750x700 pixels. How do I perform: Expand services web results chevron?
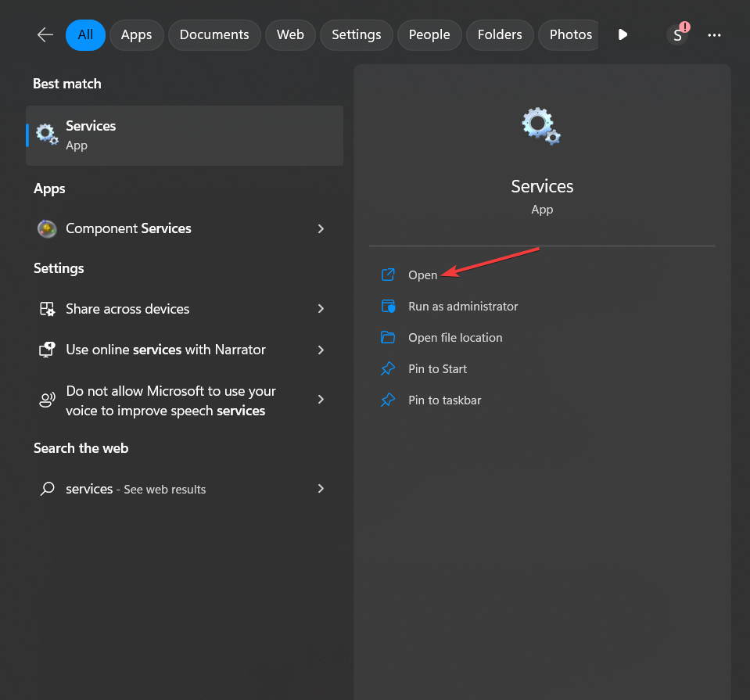point(321,489)
